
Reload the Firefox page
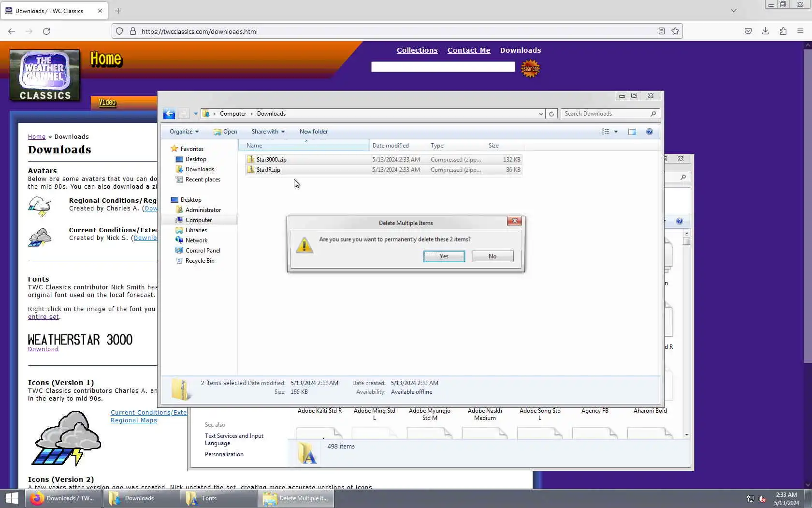tap(46, 31)
